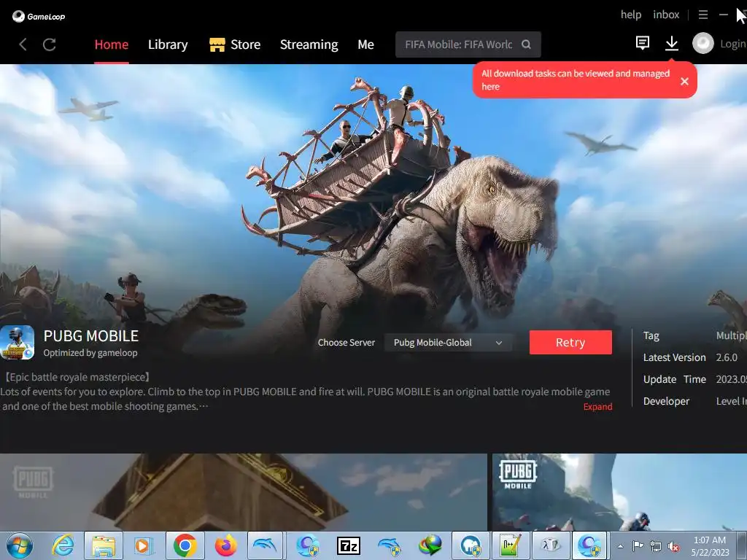
Task: Open Windows Explorer from taskbar
Action: (x=104, y=545)
